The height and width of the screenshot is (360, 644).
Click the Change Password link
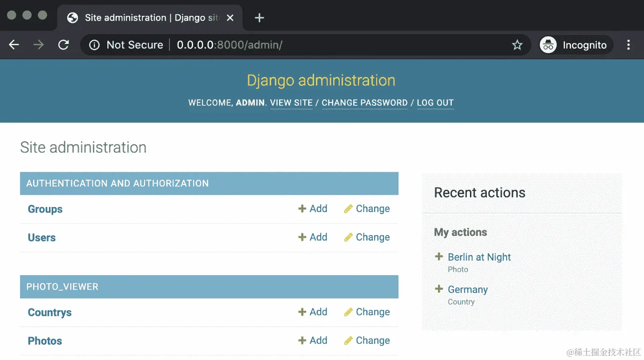click(x=364, y=103)
